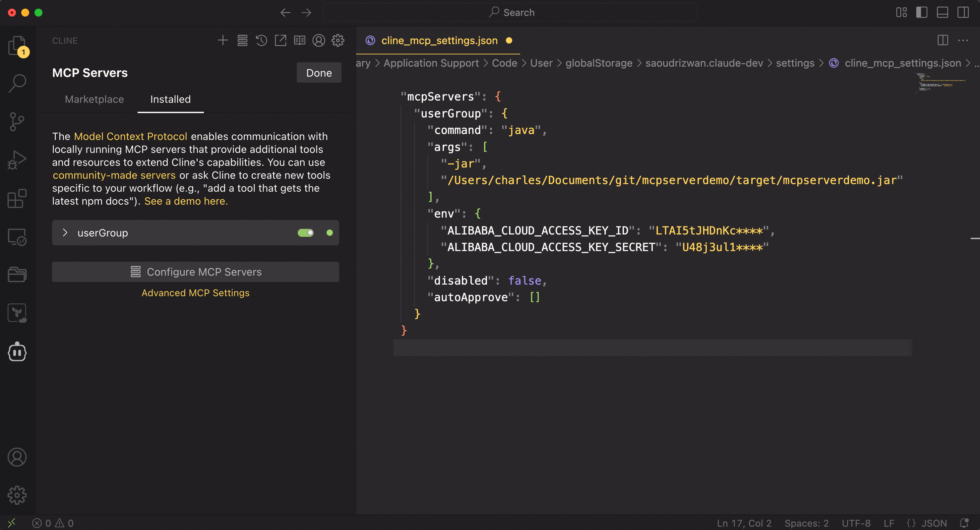
Task: Open Cline settings gear in header
Action: [x=338, y=40]
